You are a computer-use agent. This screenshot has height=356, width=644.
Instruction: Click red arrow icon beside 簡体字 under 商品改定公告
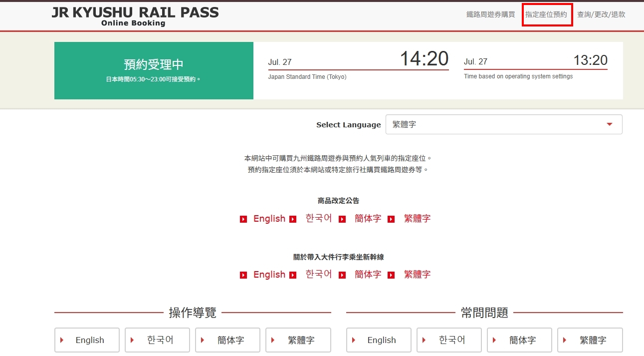pyautogui.click(x=342, y=219)
